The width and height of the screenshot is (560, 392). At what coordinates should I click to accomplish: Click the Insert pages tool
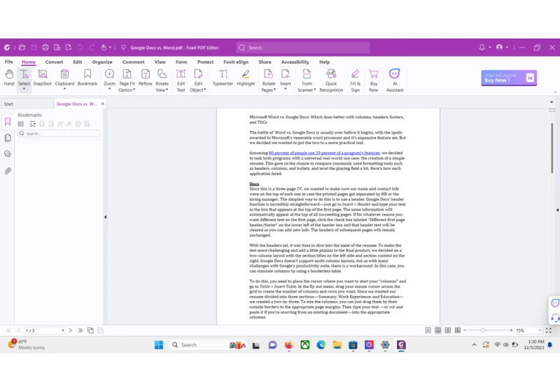click(286, 78)
